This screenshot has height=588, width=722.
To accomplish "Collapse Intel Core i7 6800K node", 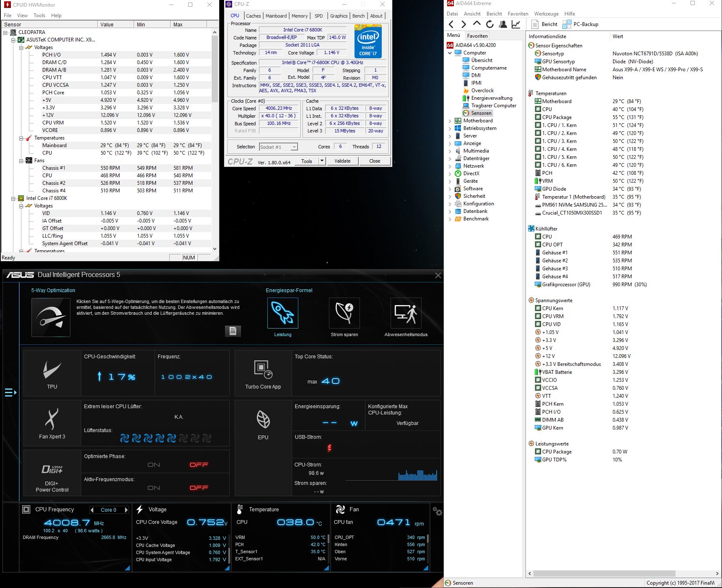I will (13, 198).
